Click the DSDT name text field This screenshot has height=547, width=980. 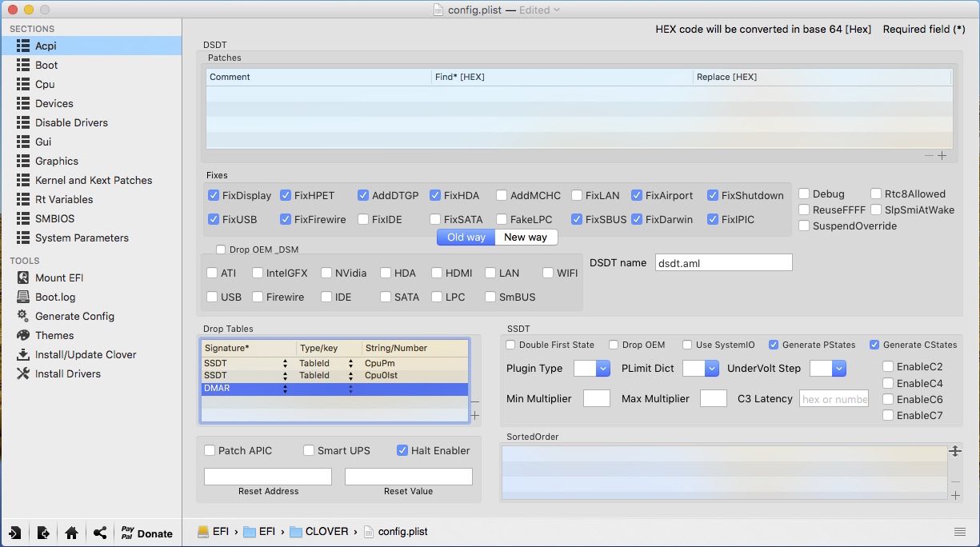(x=723, y=262)
